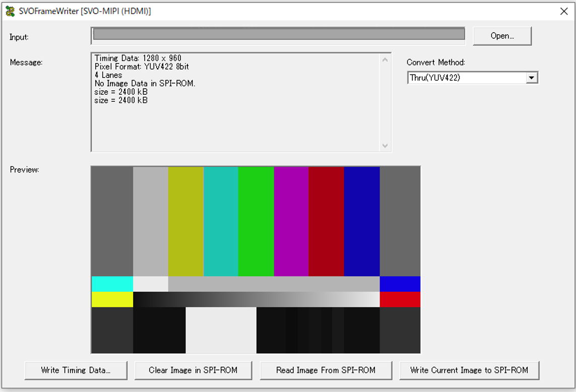Select the magenta bar in preview image
This screenshot has width=576, height=392.
(291, 222)
